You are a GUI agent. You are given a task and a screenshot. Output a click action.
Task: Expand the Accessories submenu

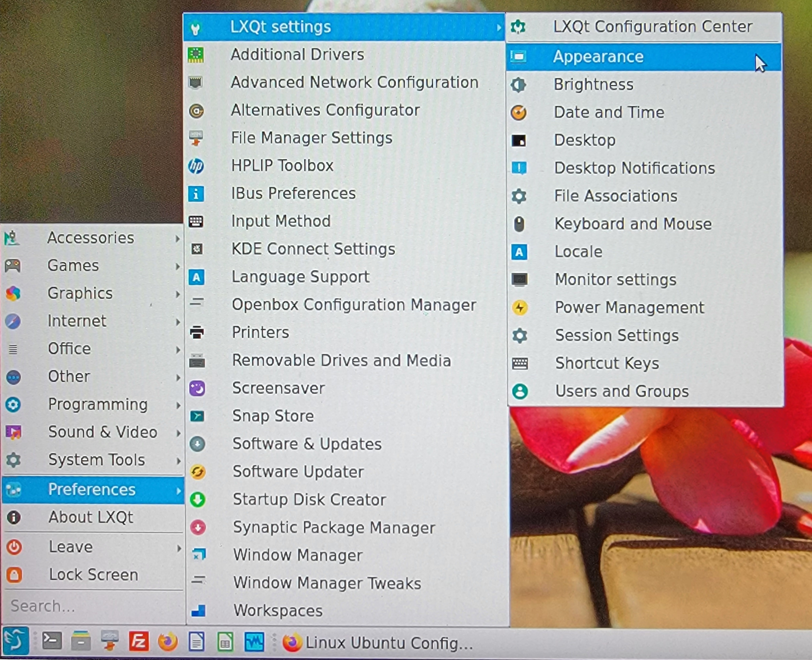point(91,238)
